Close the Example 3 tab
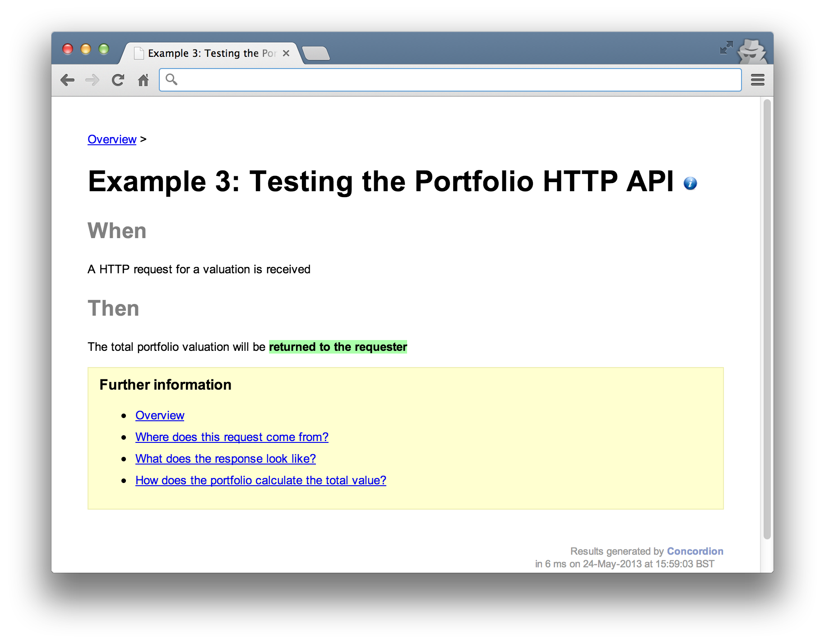Image resolution: width=825 pixels, height=644 pixels. [286, 53]
